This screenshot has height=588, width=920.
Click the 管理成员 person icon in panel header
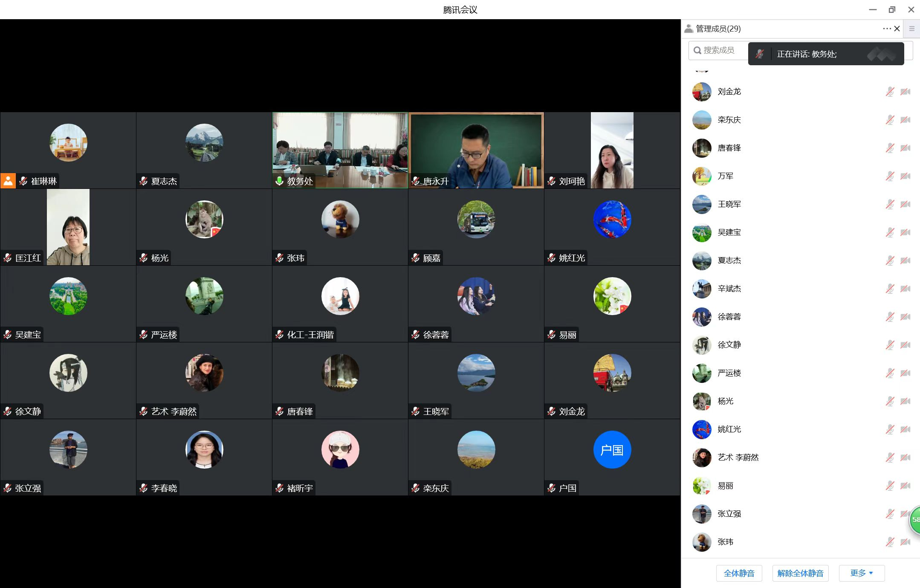click(x=689, y=29)
